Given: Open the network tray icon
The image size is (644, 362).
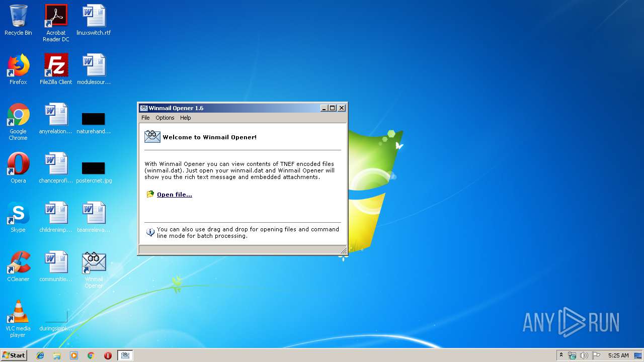Looking at the screenshot, I should (x=572, y=355).
